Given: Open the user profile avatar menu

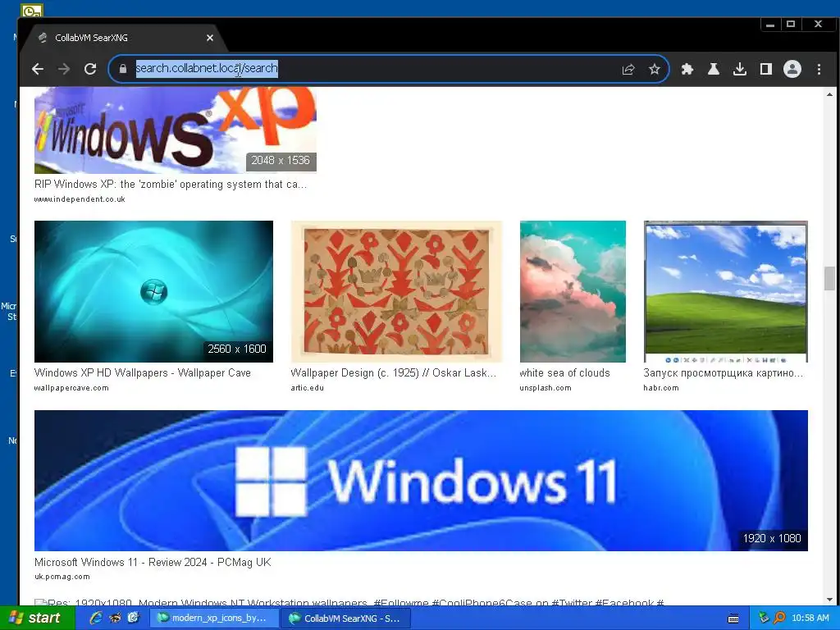Looking at the screenshot, I should tap(792, 69).
